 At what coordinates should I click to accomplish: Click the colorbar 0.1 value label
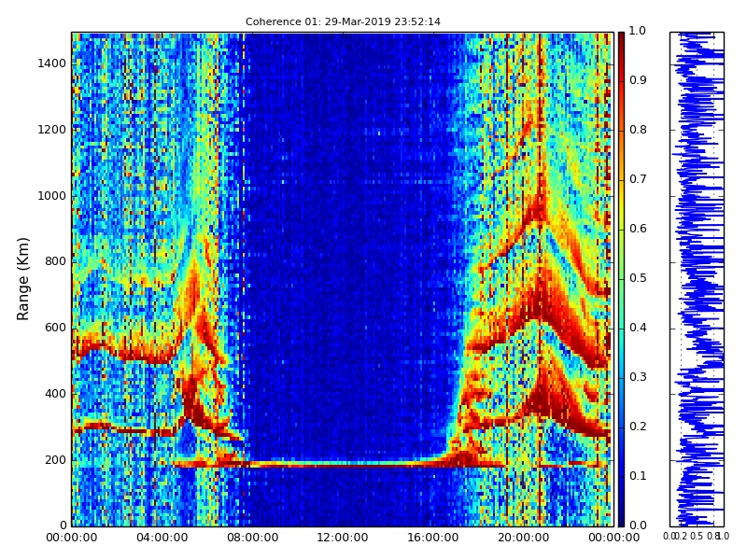(638, 476)
